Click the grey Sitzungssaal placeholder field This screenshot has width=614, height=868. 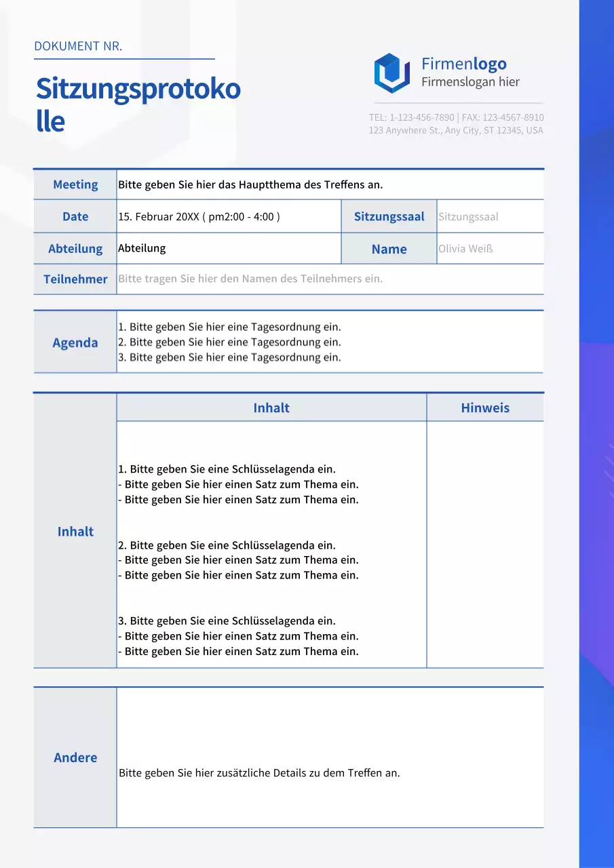[x=468, y=217]
